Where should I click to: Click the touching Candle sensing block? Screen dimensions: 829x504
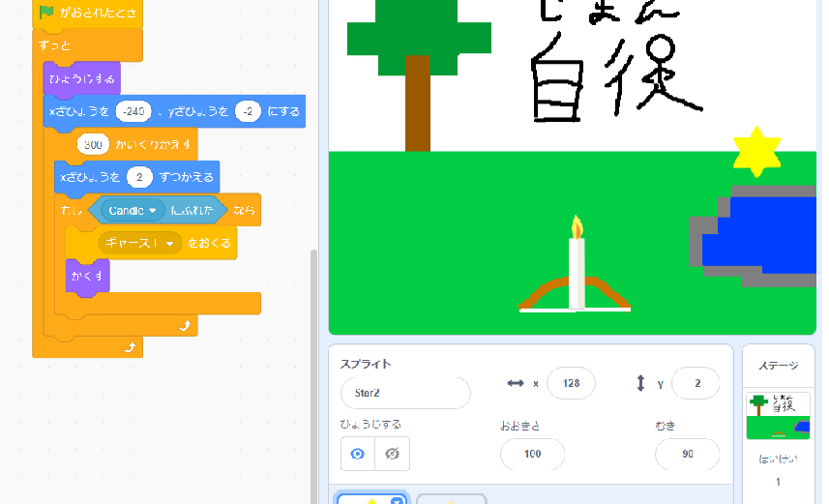tap(158, 211)
